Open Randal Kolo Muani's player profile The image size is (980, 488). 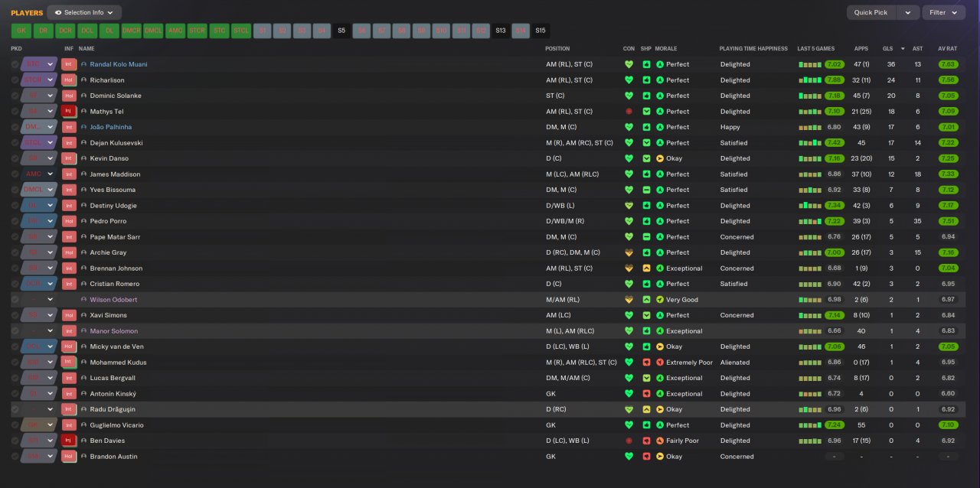[119, 64]
